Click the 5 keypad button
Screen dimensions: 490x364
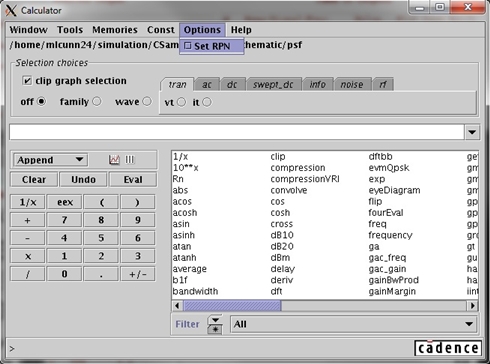(101, 238)
